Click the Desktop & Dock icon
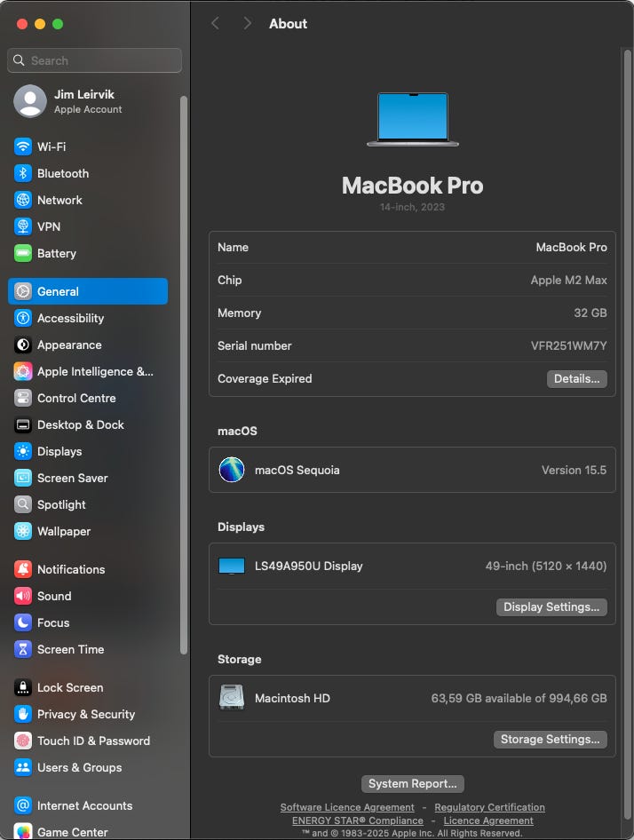634x840 pixels. pyautogui.click(x=22, y=424)
